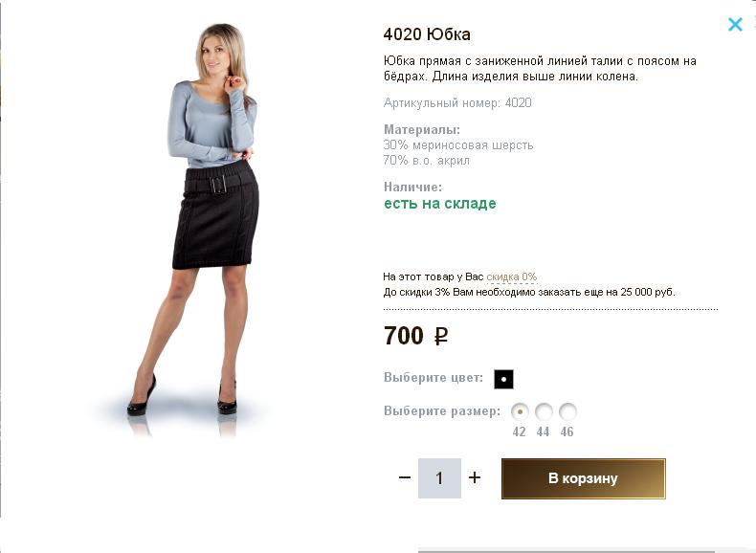Select the size 46 radio button
Viewport: 756px width, 553px height.
tap(567, 412)
